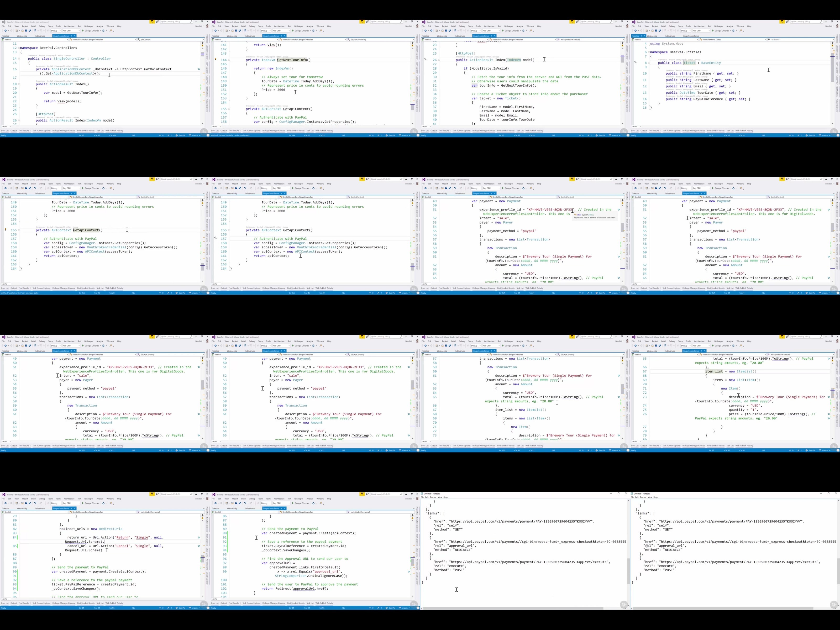Toggle pin on SingleController.cs tab in namespace BeerPal.Controllers window
This screenshot has width=840, height=630.
pos(71,36)
